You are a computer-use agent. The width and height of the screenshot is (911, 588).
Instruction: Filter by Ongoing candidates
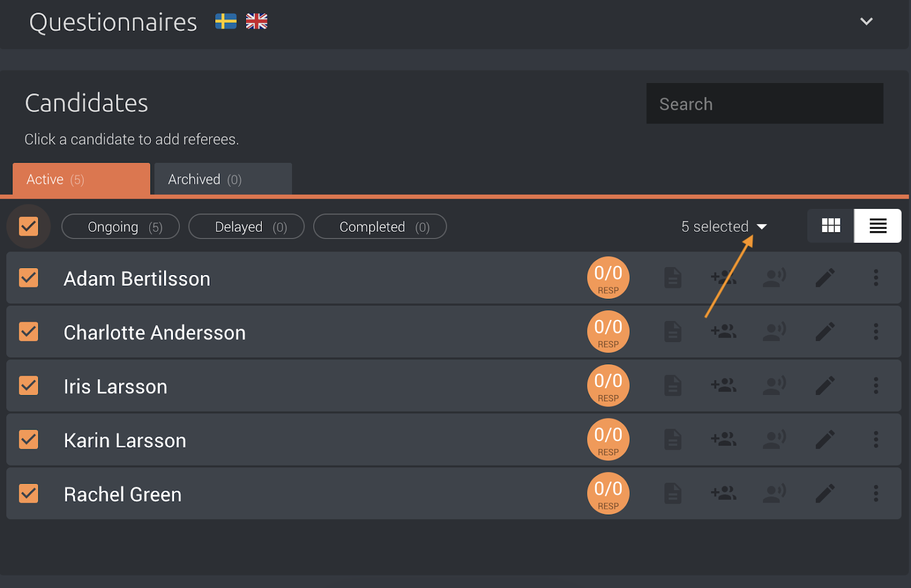tap(121, 227)
